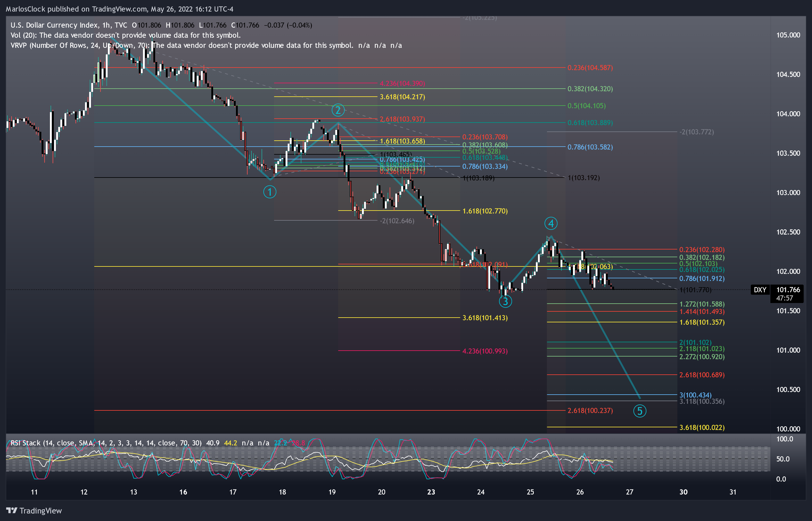Click the 2.618(103.937) extension label

point(402,119)
